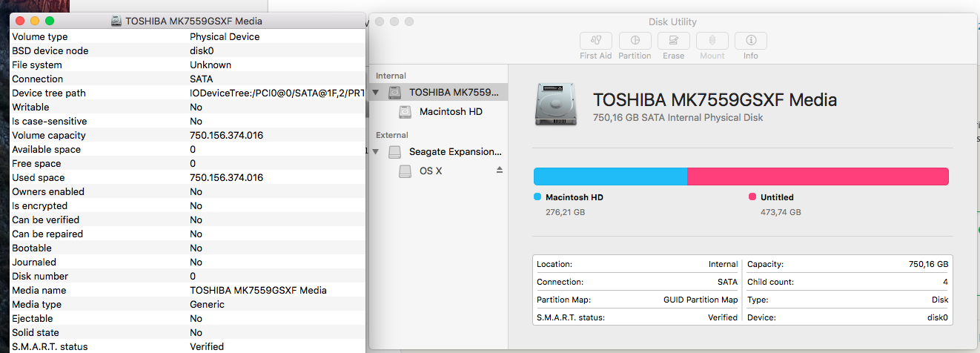Click the Is encrypted row in info window
The image size is (980, 353).
click(188, 205)
